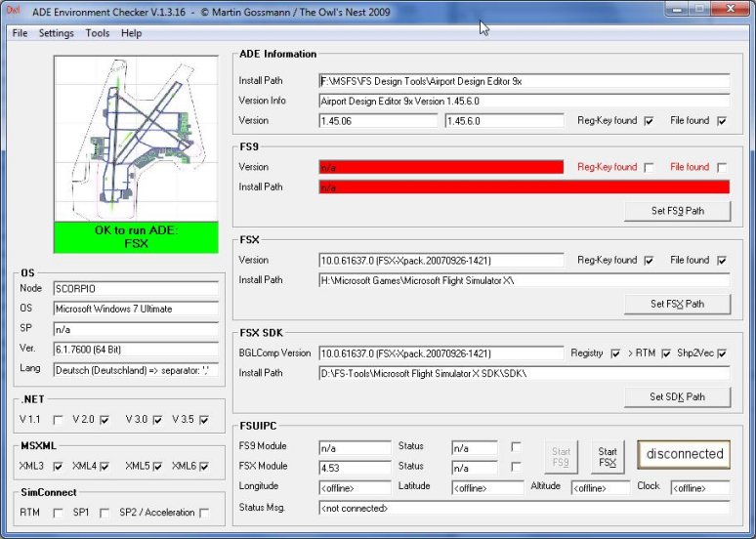
Task: Click the Set SDK Path button
Action: [678, 397]
